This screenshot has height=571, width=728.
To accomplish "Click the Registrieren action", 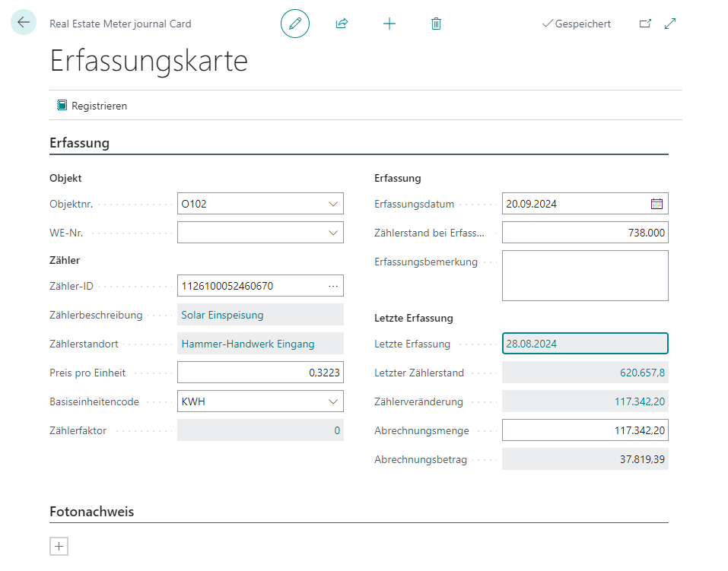I will (x=92, y=106).
